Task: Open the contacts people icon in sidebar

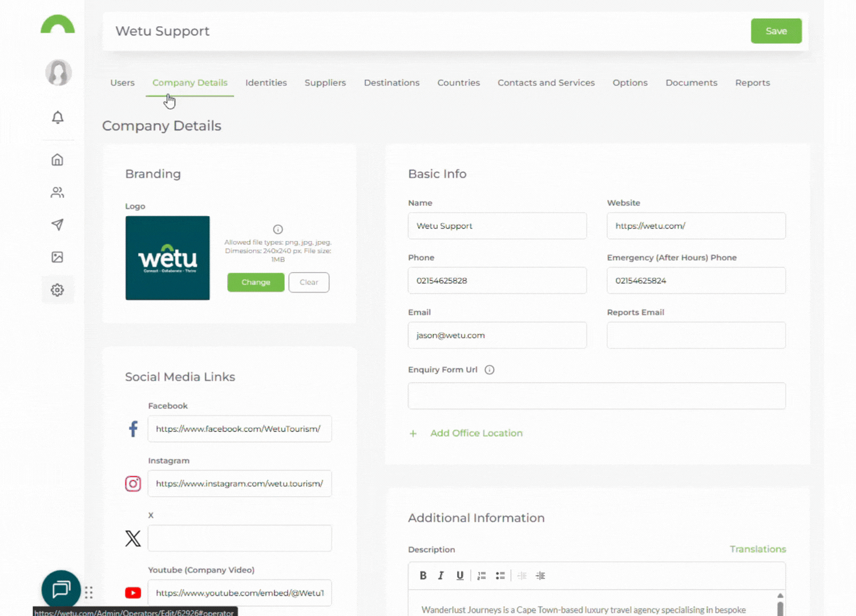Action: coord(58,192)
